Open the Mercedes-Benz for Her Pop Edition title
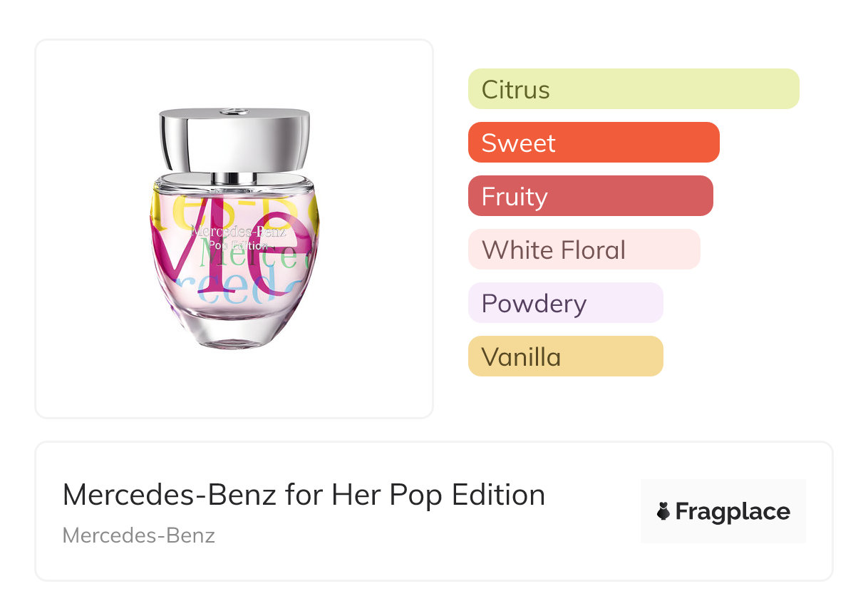 coord(304,495)
